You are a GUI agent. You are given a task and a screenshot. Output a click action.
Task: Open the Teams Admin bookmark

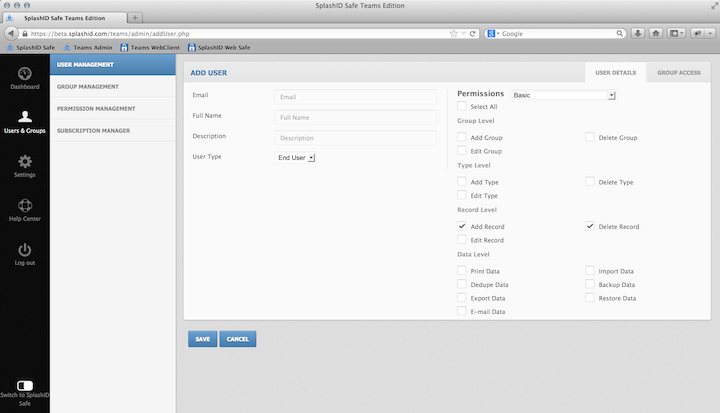(x=88, y=47)
